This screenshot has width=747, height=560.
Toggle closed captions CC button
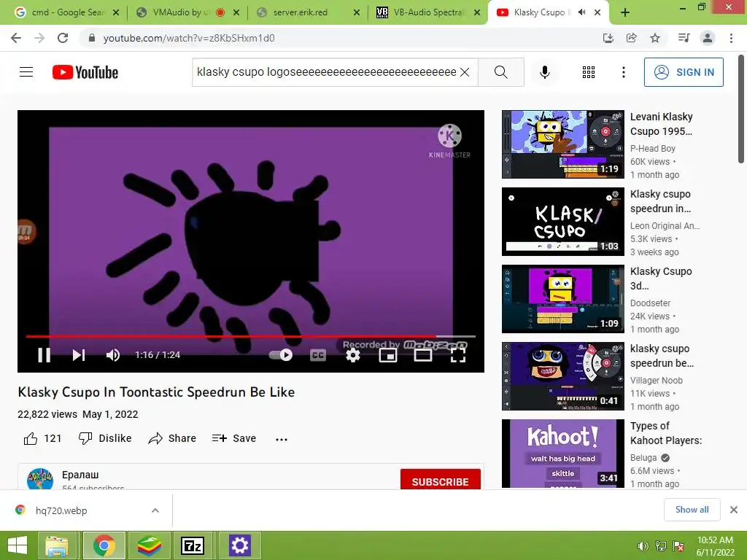click(318, 355)
